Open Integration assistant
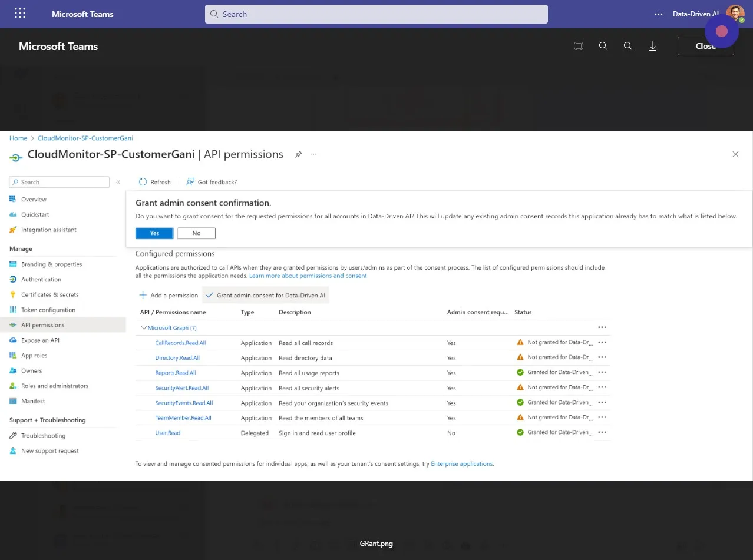Viewport: 753px width, 560px height. 49,230
